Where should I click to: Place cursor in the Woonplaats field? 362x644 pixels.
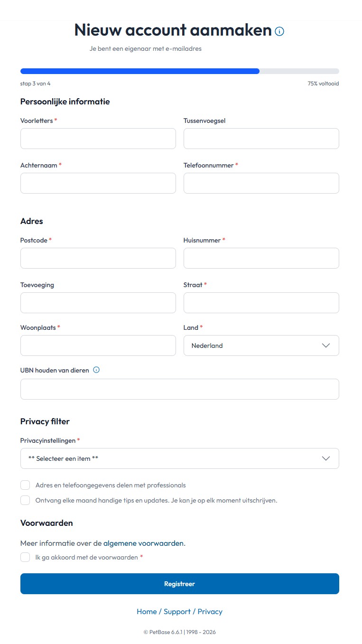click(98, 345)
